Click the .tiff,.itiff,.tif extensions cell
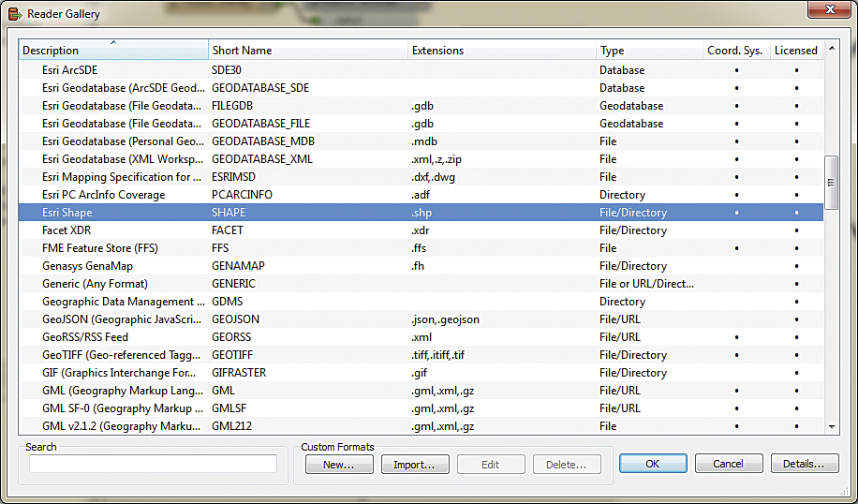Image resolution: width=858 pixels, height=504 pixels. click(437, 355)
